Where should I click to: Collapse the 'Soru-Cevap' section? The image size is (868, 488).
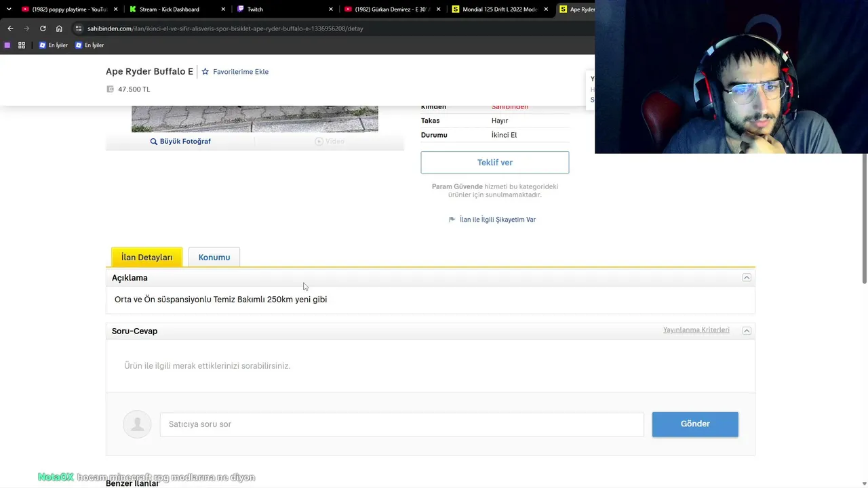(x=747, y=331)
